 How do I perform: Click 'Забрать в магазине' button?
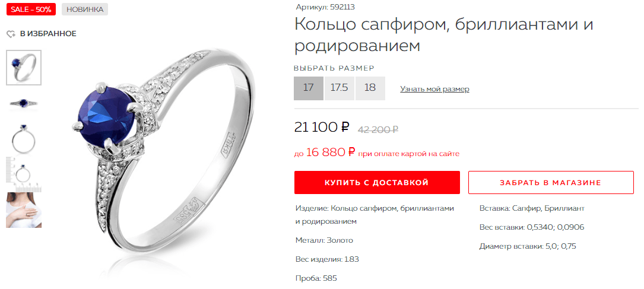tap(551, 182)
